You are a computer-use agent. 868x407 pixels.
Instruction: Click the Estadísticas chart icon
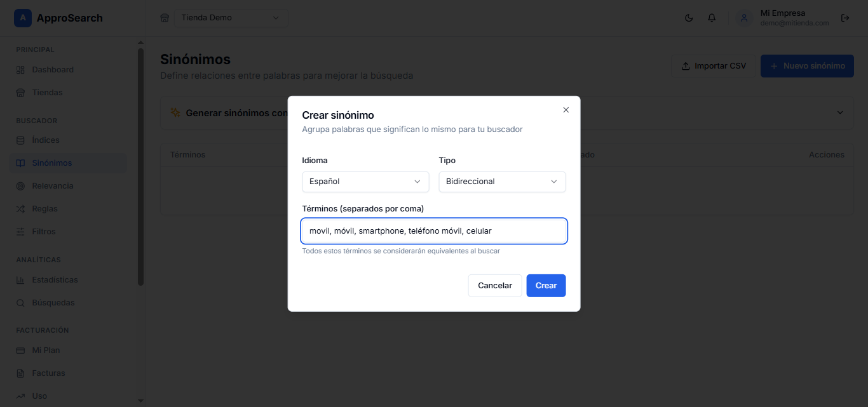[x=20, y=280]
